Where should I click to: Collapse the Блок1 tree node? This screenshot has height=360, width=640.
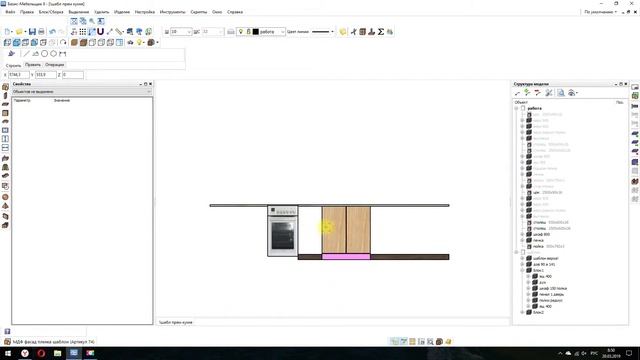[522, 270]
